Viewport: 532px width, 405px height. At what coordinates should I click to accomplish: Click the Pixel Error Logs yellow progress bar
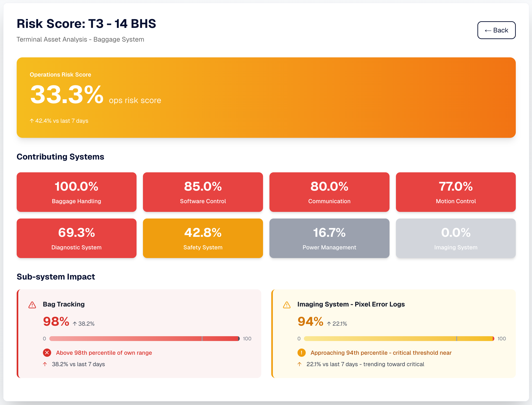pos(399,338)
